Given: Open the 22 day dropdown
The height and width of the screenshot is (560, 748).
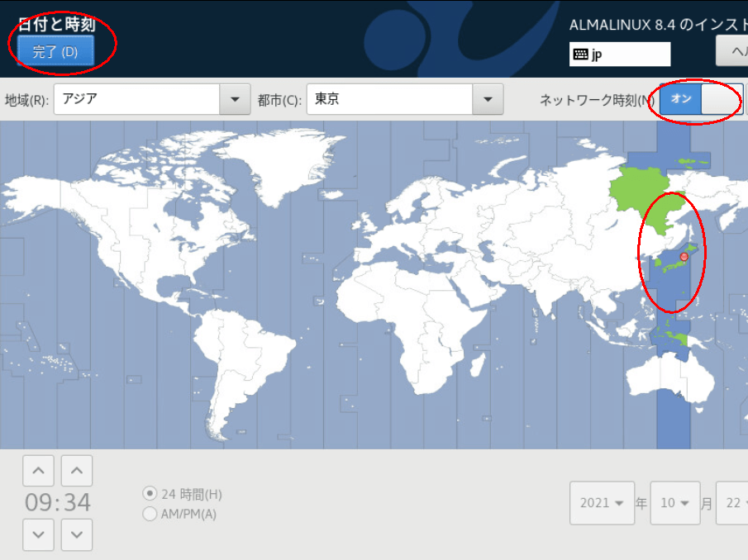Looking at the screenshot, I should (732, 503).
